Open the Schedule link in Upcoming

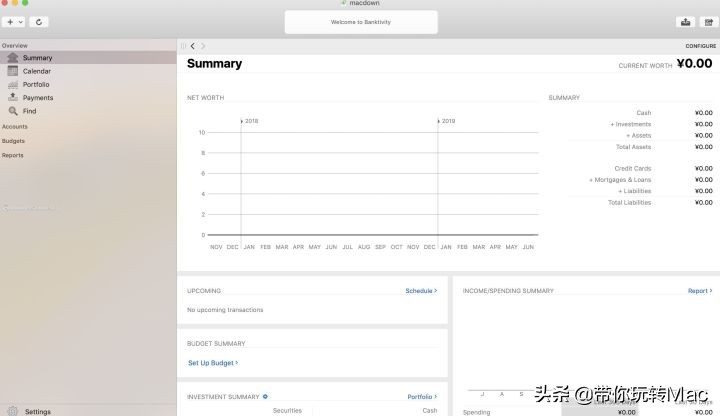coord(421,291)
